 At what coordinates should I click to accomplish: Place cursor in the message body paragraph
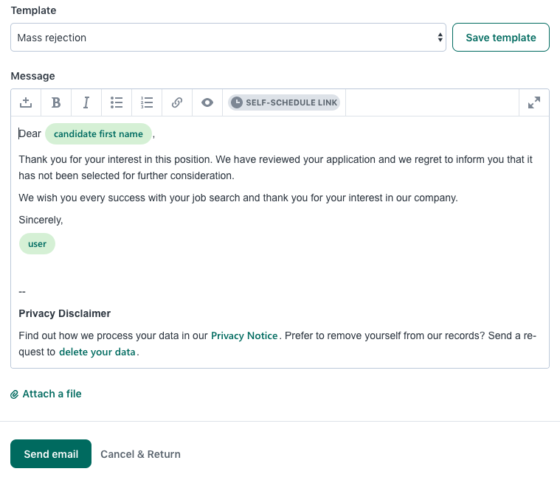[275, 167]
